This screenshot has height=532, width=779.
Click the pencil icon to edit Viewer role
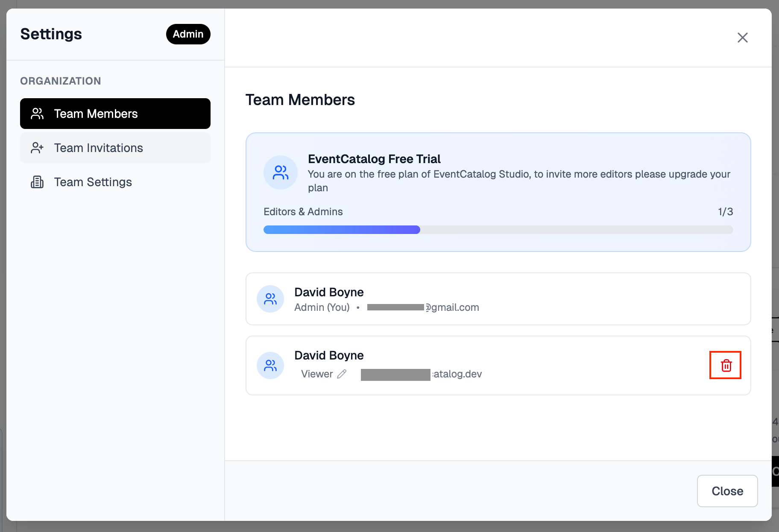click(342, 374)
